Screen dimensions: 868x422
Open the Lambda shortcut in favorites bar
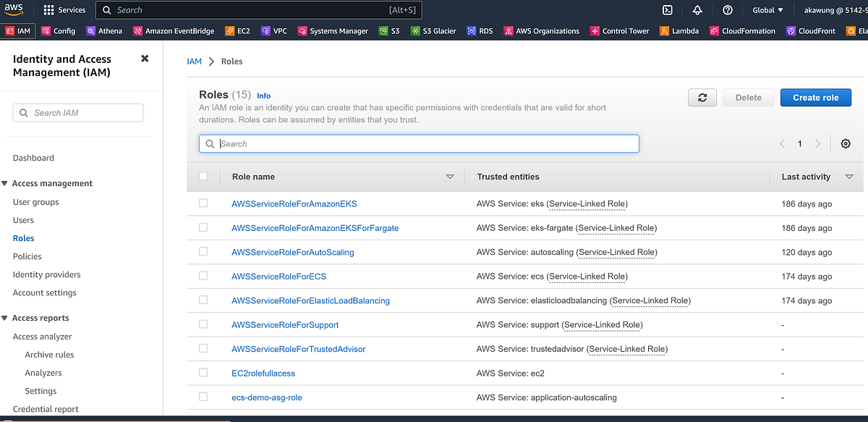tap(678, 30)
